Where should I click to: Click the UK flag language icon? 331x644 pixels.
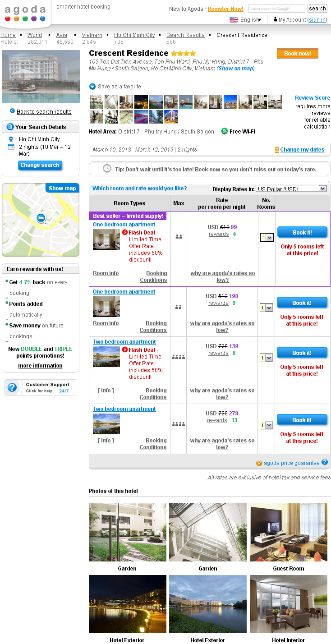click(x=234, y=19)
